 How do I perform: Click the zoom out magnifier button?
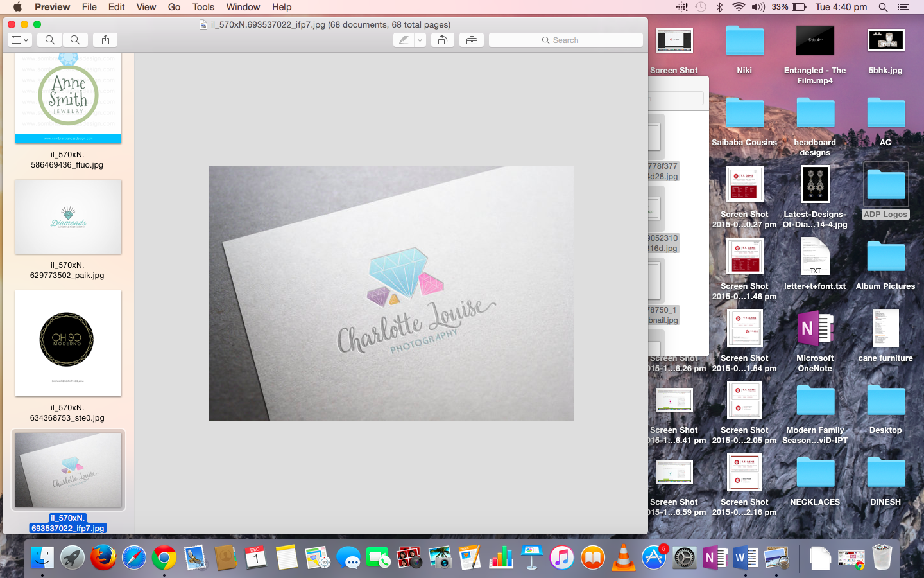[x=49, y=40]
